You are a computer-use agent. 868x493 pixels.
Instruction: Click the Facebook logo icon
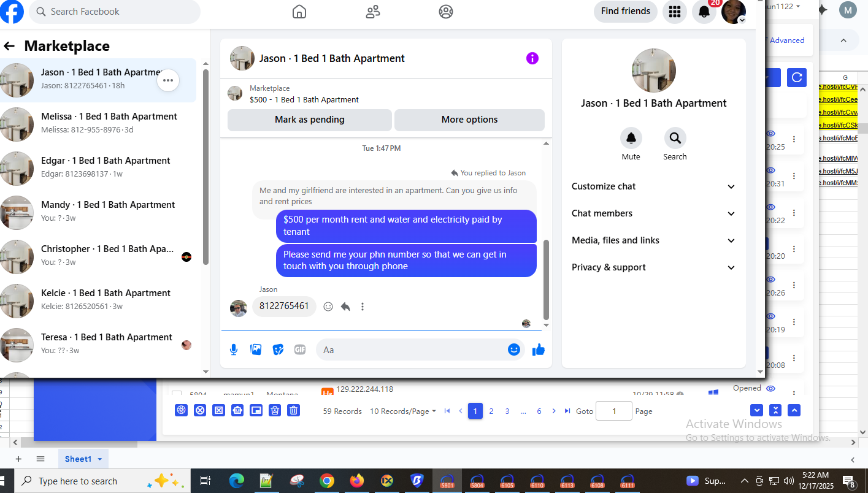(x=12, y=12)
